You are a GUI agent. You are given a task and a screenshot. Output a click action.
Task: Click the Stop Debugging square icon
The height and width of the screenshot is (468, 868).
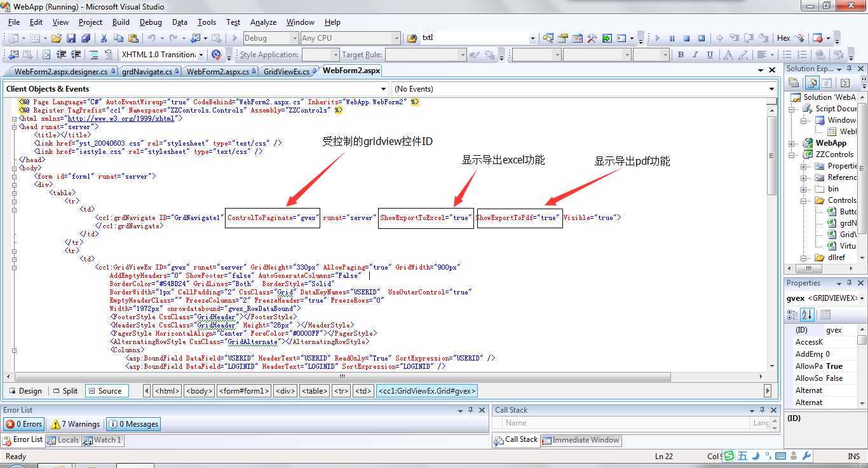pyautogui.click(x=686, y=38)
